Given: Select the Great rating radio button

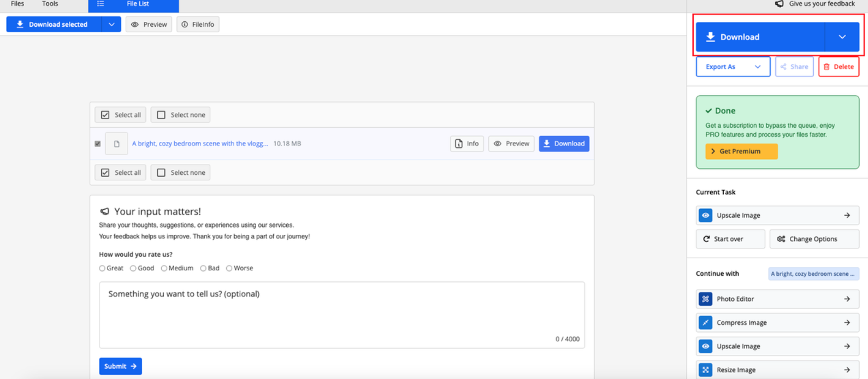Looking at the screenshot, I should [102, 268].
